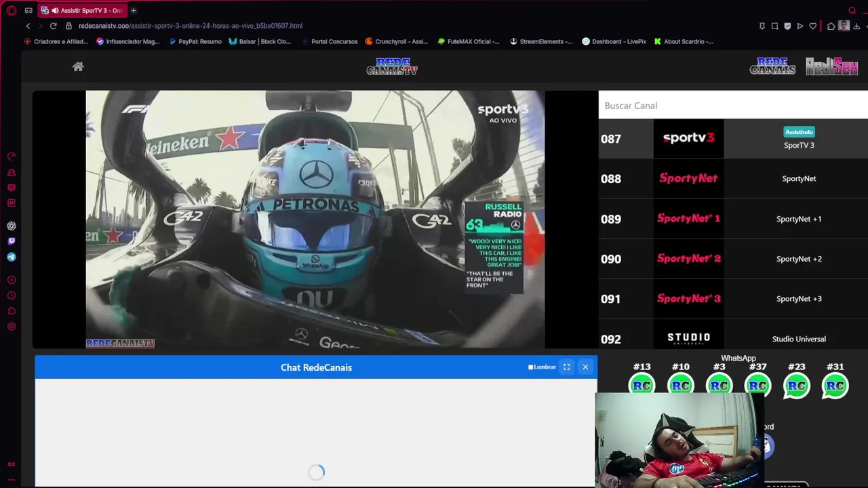868x488 pixels.
Task: Open Rede Canais logo link at top right
Action: tap(772, 66)
